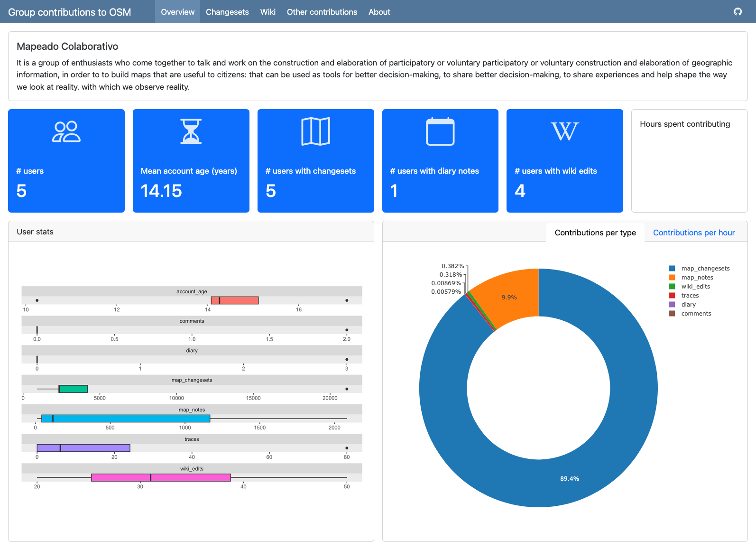The height and width of the screenshot is (550, 756).
Task: Click the users group icon
Action: 66,132
